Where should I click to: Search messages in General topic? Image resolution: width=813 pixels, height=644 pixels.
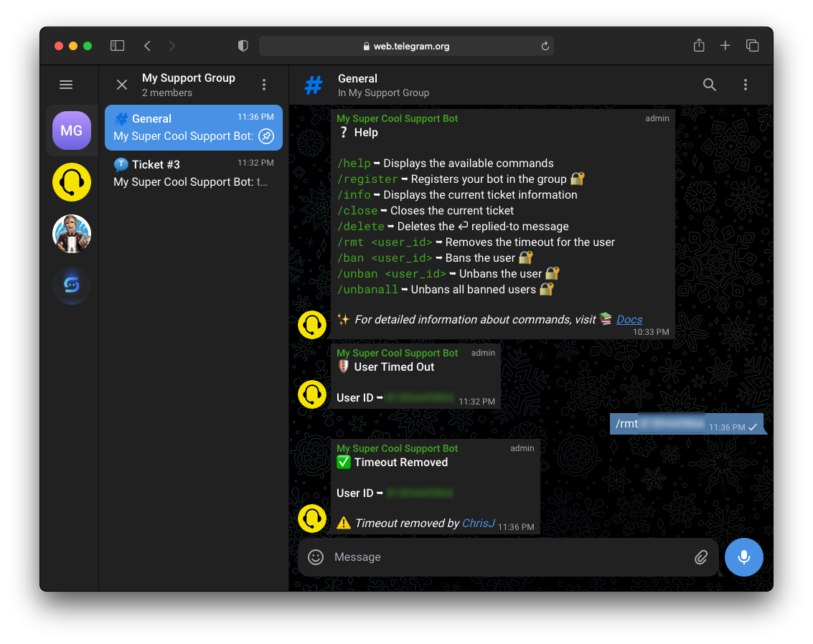[709, 85]
